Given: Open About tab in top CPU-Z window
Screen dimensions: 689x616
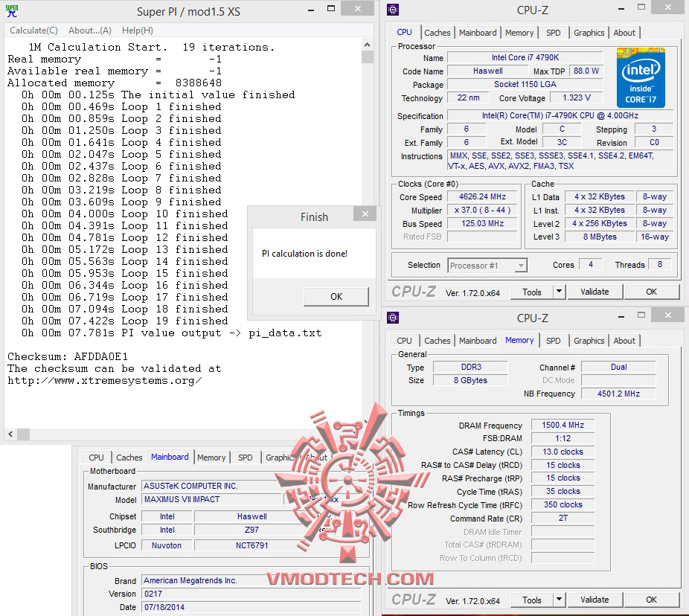Looking at the screenshot, I should point(624,33).
